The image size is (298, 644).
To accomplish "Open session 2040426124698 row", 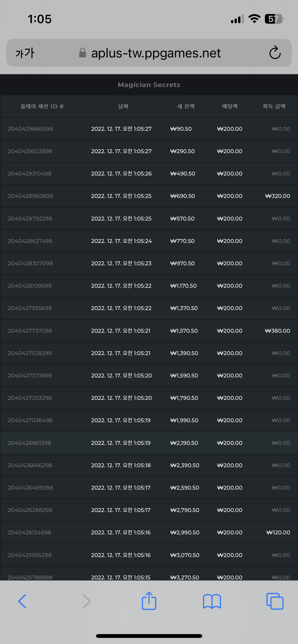I will click(149, 532).
